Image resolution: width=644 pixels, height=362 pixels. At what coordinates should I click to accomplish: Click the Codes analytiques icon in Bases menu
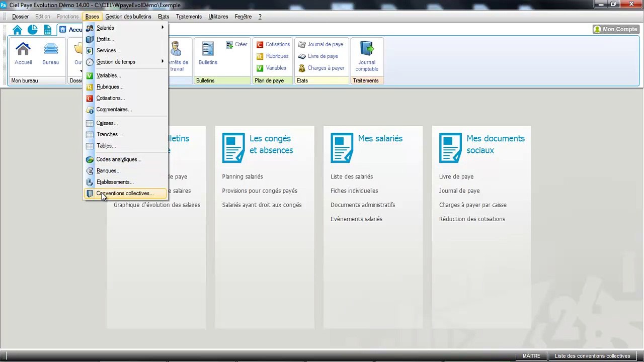pyautogui.click(x=90, y=159)
